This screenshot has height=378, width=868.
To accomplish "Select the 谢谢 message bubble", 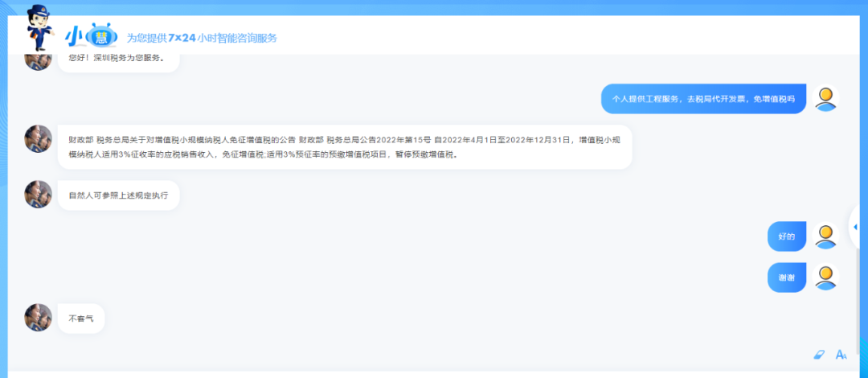I will pos(787,277).
